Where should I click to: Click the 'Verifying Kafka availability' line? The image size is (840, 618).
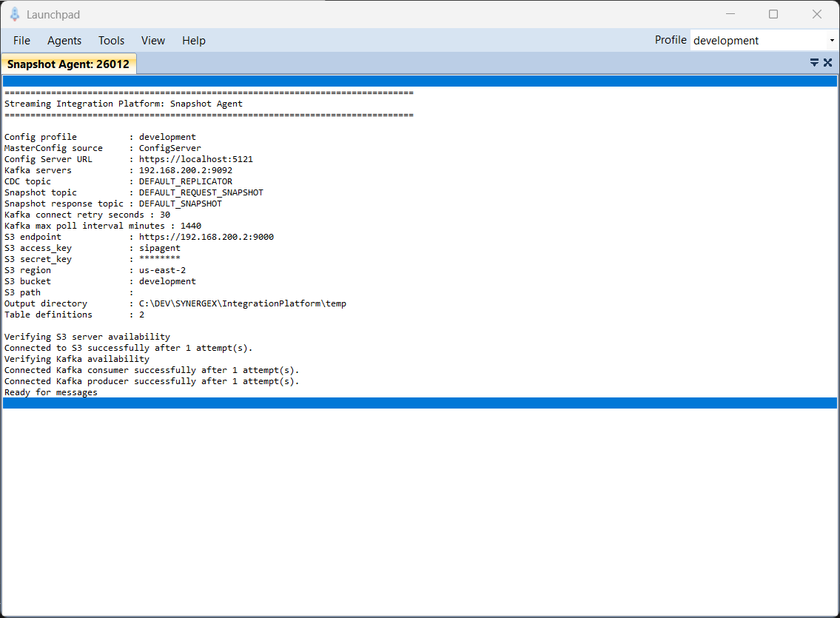tap(77, 360)
